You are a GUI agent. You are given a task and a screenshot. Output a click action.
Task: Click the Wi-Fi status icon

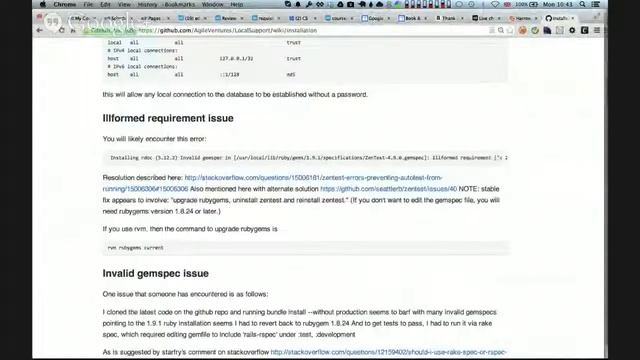[x=495, y=4]
